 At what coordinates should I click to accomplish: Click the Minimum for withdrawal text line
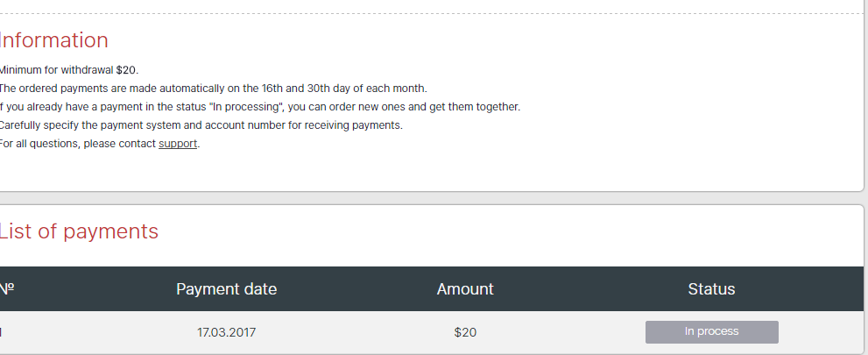pos(68,70)
